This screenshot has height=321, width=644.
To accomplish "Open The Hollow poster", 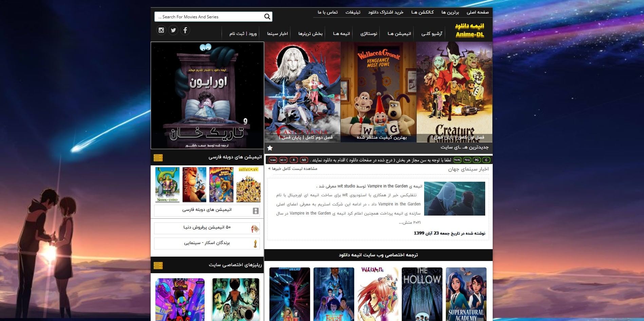I will pos(422,294).
